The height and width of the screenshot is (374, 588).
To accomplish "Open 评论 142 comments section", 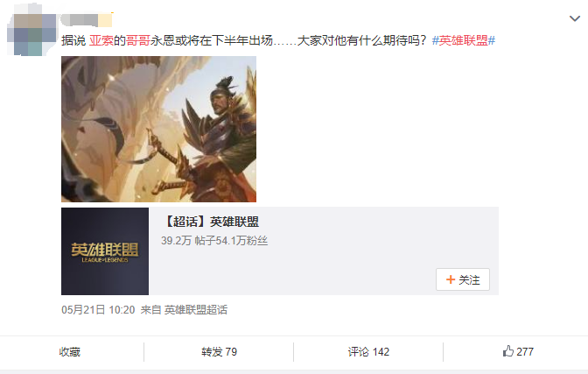I will [368, 352].
